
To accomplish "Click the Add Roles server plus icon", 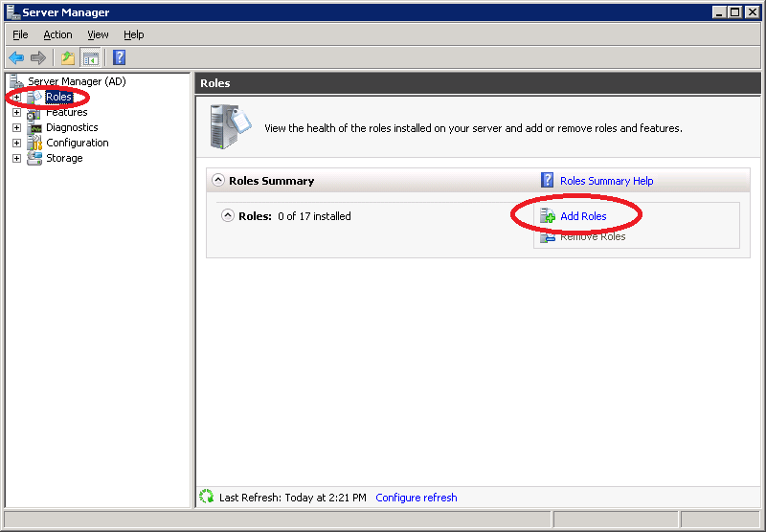I will 548,215.
